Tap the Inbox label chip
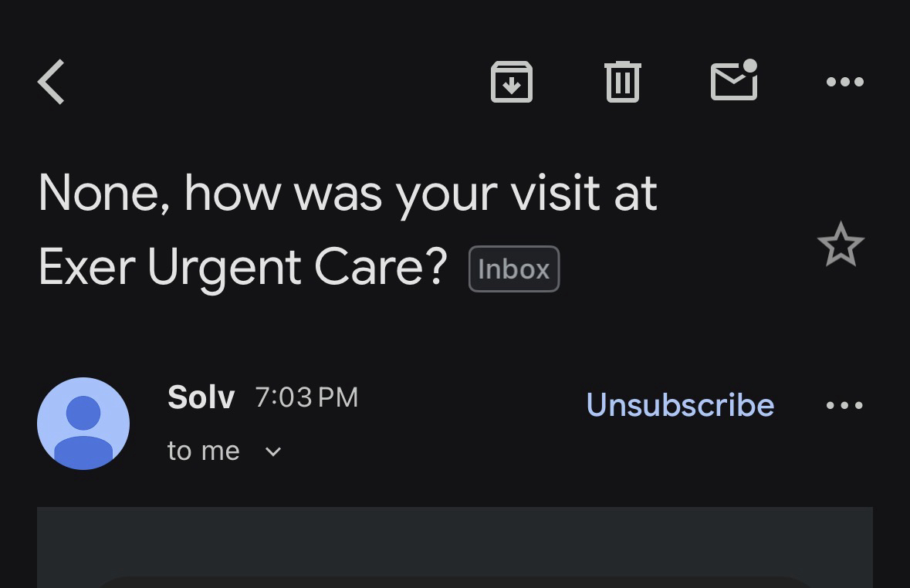This screenshot has width=910, height=588. coord(513,269)
